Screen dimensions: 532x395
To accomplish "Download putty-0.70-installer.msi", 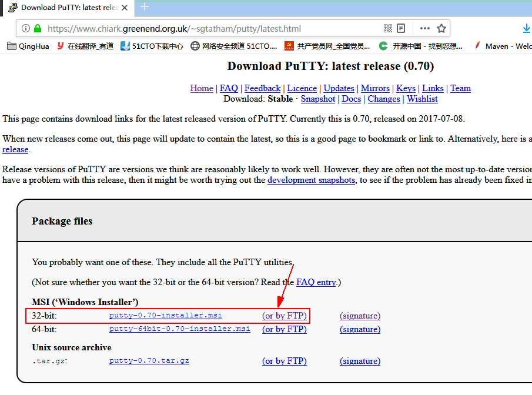I will click(166, 315).
